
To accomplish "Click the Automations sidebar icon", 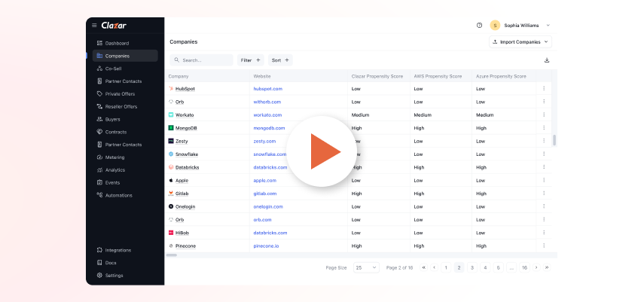I will pos(99,195).
